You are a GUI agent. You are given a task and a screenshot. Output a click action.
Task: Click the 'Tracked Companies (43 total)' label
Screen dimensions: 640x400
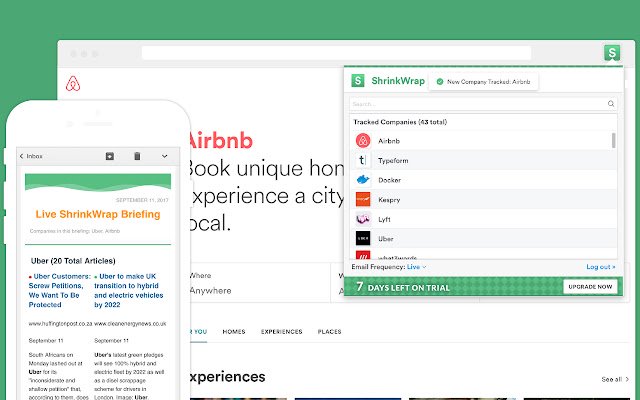(x=400, y=122)
